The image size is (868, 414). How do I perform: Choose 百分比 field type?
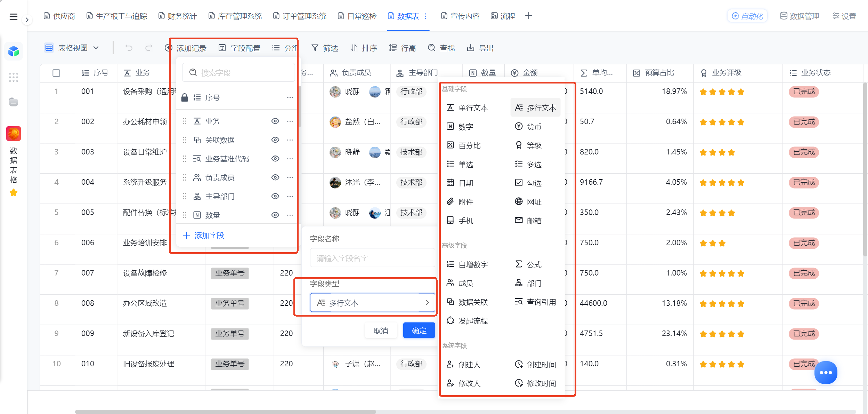pyautogui.click(x=464, y=145)
